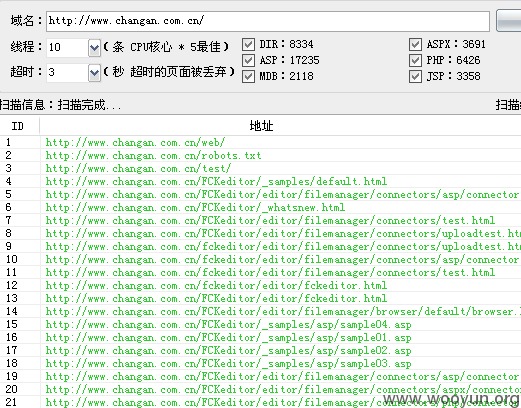
Task: Toggle the DIR: 8334 checkbox
Action: point(248,44)
